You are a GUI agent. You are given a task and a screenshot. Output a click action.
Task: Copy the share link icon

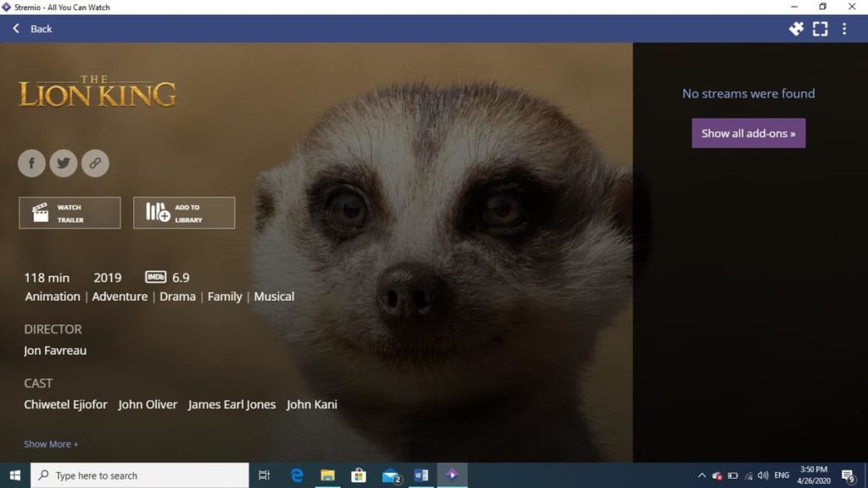[95, 164]
